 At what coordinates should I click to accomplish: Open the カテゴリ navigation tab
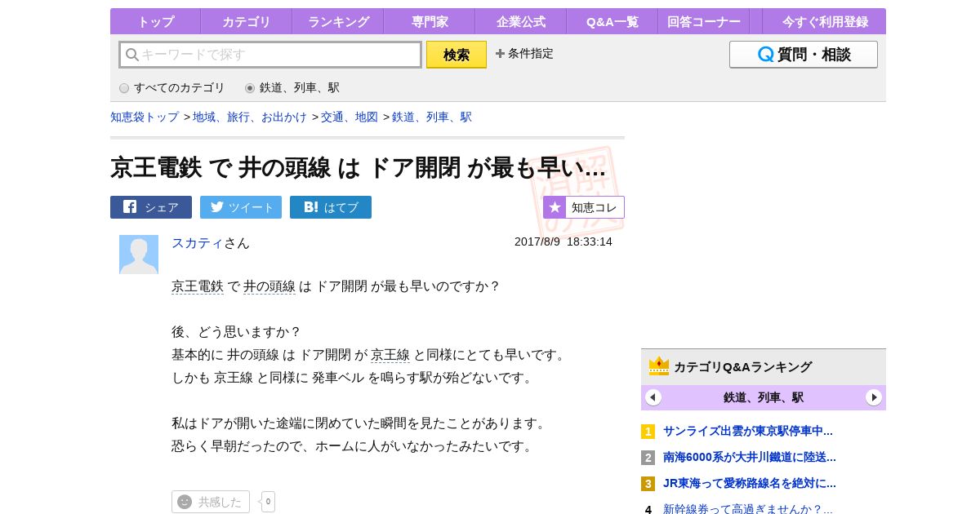pyautogui.click(x=246, y=22)
